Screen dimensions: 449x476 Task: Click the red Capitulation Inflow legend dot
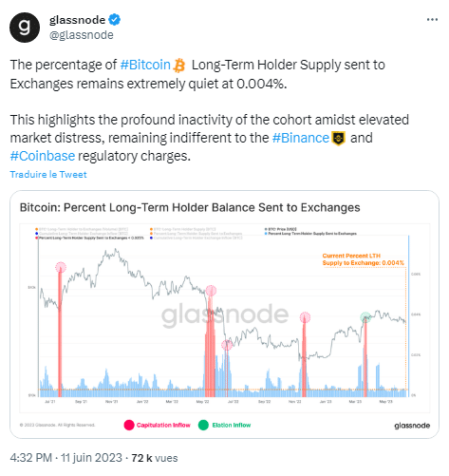(x=129, y=425)
